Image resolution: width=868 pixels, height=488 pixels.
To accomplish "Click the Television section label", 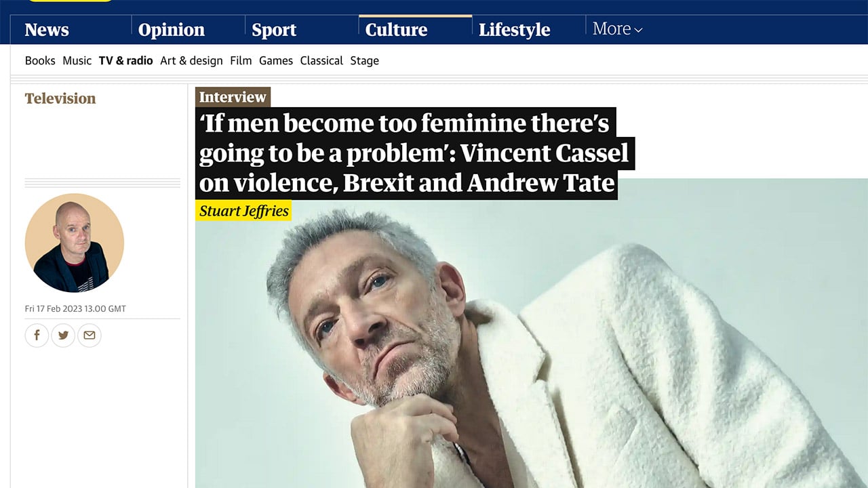I will pos(60,98).
